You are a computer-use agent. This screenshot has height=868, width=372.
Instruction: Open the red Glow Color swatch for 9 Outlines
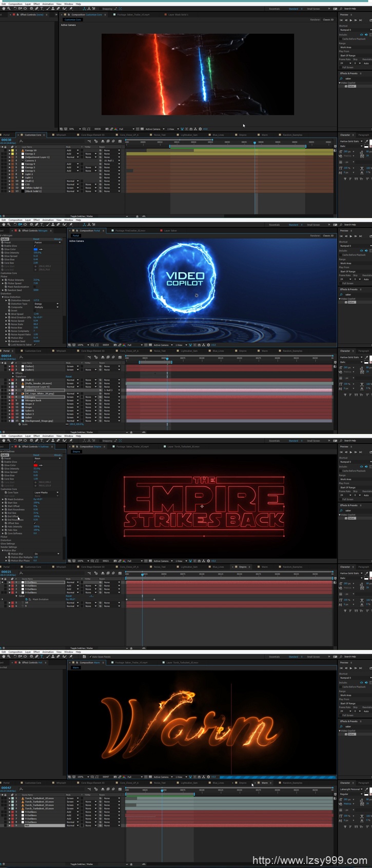pos(35,465)
